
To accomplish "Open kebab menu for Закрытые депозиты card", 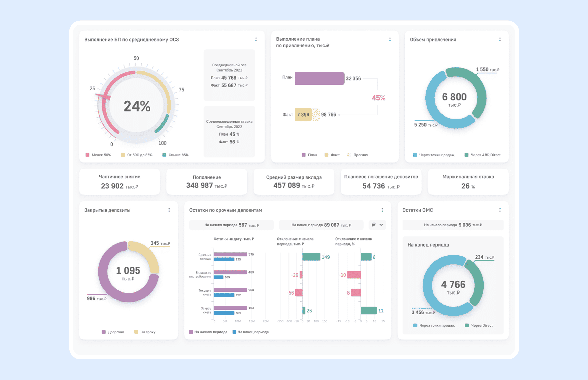I will (x=169, y=210).
